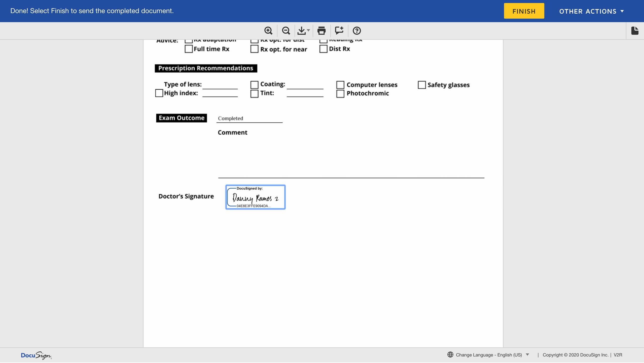Click the add comment speech bubble icon
The image size is (644, 363).
(339, 31)
